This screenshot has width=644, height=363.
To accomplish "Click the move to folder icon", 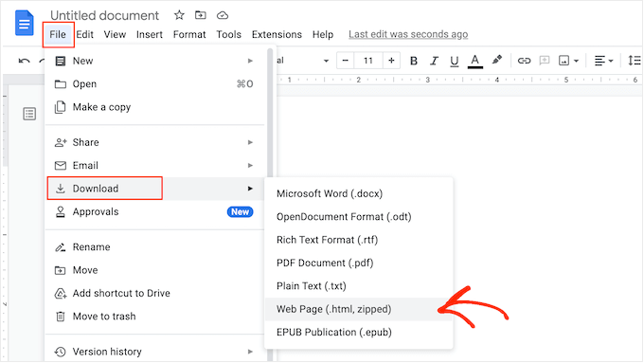I will click(x=201, y=15).
